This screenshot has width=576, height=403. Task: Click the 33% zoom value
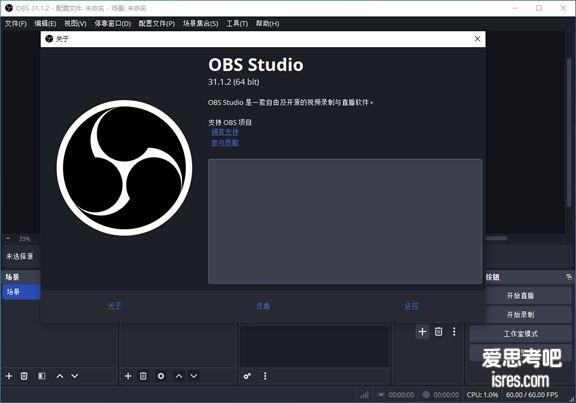coord(24,239)
